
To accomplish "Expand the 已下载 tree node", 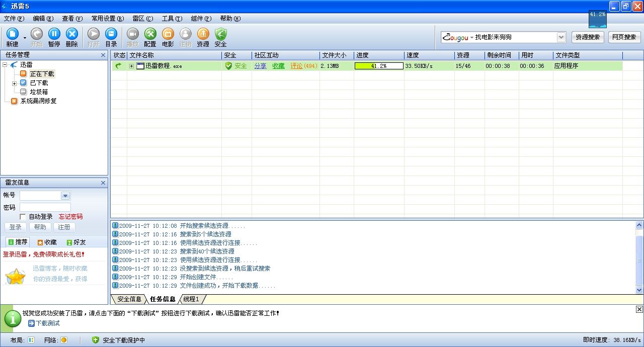I will click(x=15, y=83).
